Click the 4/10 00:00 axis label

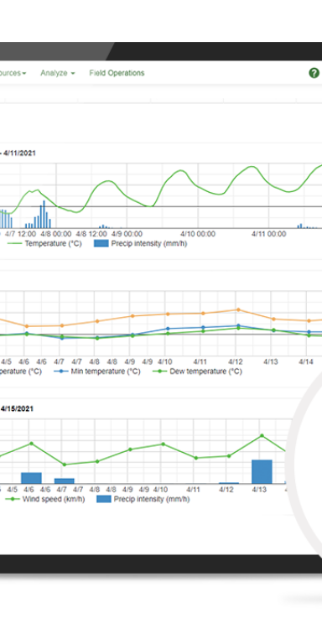[199, 234]
